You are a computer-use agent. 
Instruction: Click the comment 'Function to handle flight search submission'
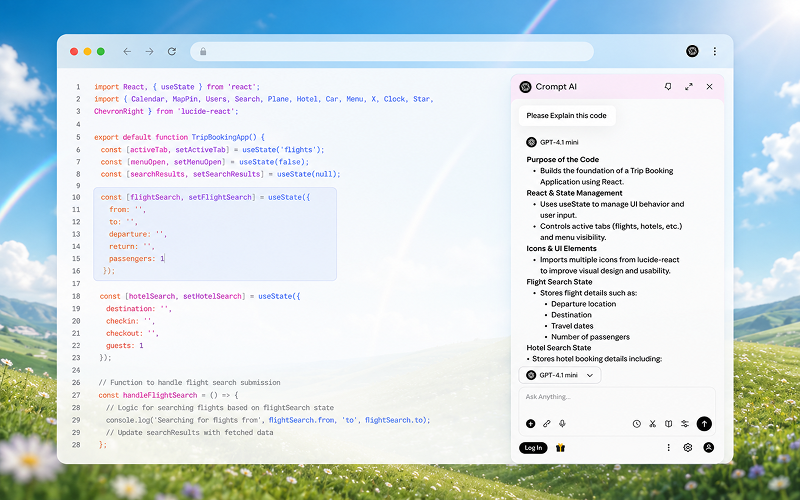pos(189,383)
